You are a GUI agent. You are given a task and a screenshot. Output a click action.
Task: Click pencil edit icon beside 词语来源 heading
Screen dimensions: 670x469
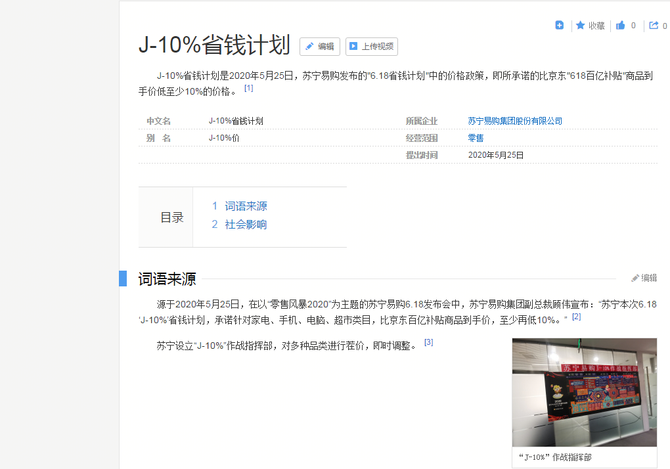point(635,278)
